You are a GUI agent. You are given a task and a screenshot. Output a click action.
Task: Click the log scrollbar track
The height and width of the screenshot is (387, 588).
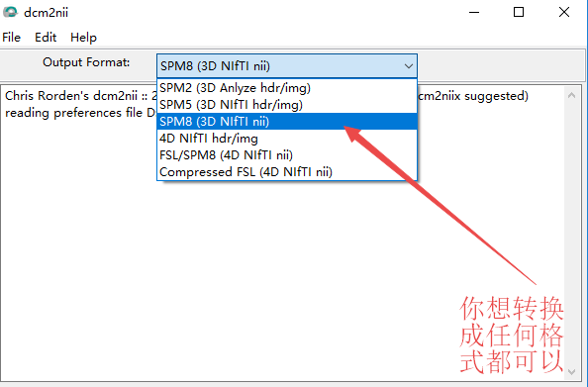click(571, 233)
